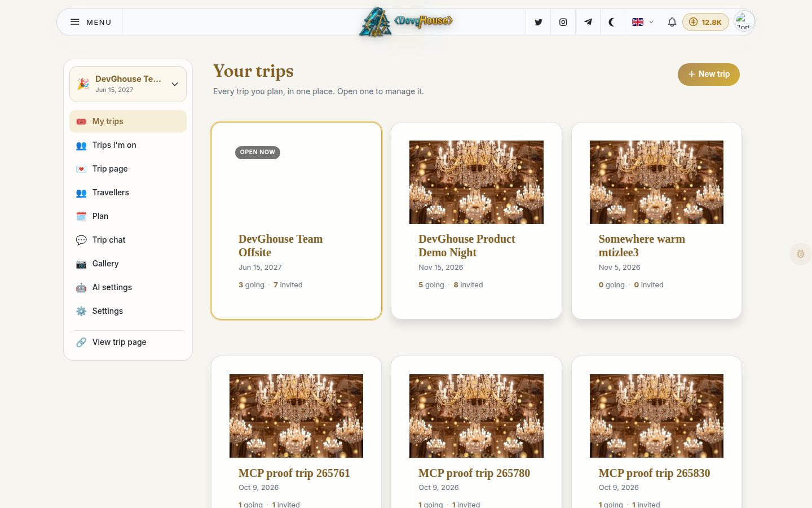
Task: Open the Plan section
Action: tap(128, 216)
